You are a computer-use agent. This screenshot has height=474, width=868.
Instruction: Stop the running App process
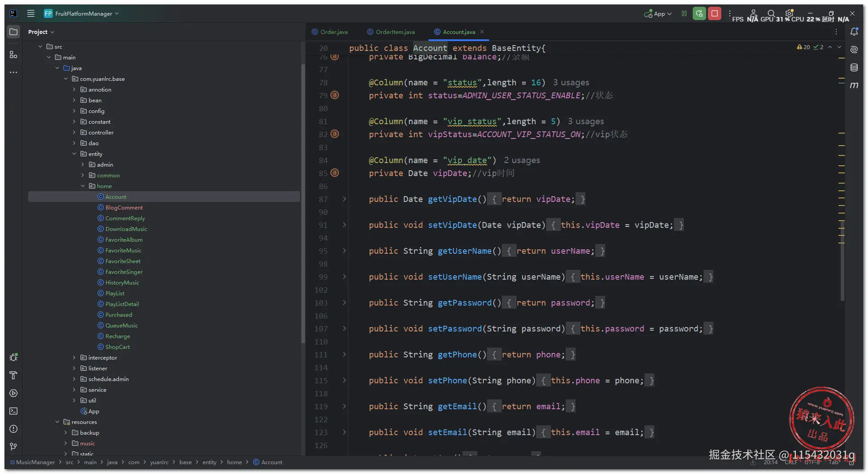(x=715, y=13)
